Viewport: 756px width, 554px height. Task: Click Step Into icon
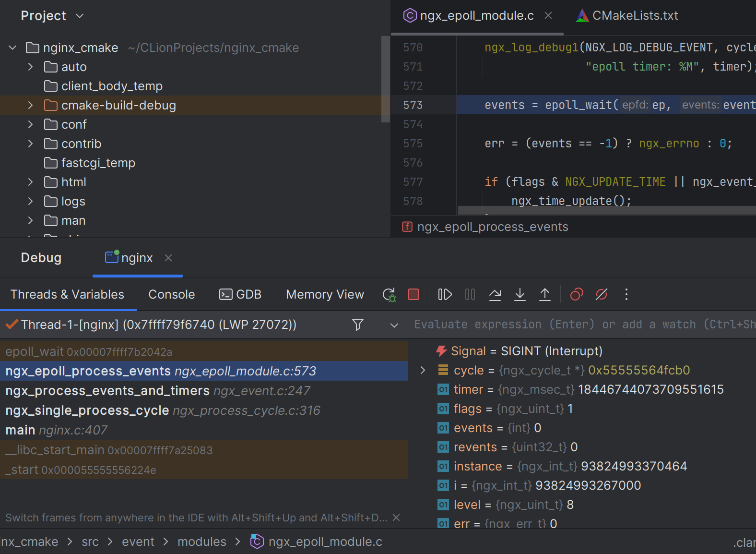520,294
